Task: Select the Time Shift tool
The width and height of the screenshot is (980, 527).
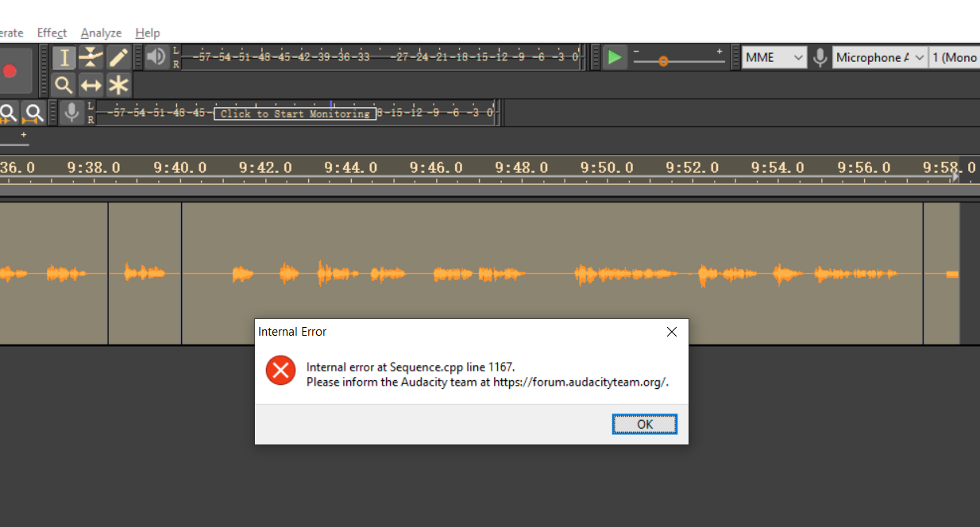Action: 91,85
